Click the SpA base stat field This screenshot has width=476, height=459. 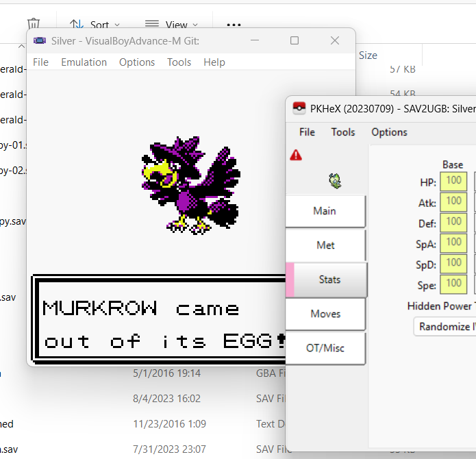(x=453, y=243)
